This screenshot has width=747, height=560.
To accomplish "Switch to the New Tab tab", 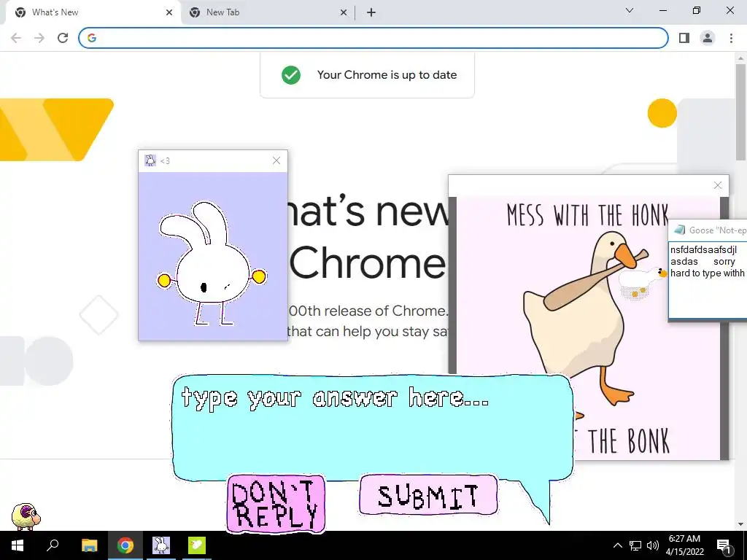I will click(268, 12).
